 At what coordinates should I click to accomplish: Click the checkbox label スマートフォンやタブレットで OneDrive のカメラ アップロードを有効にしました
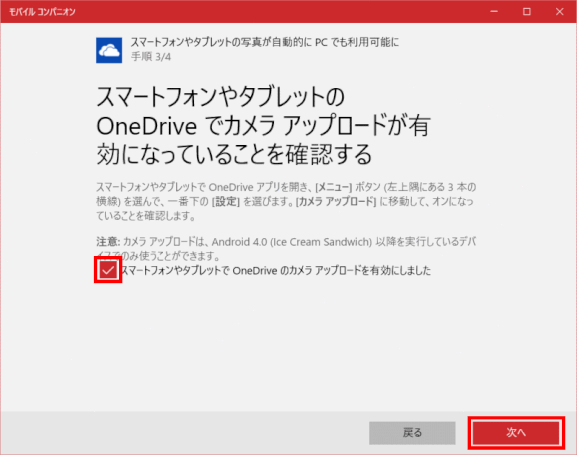click(276, 271)
